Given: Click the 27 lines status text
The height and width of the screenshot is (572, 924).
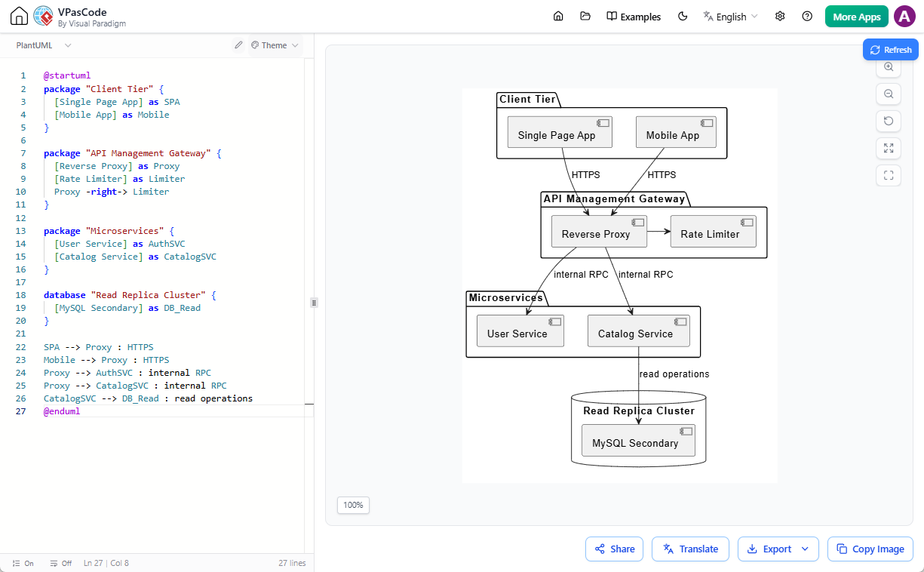Looking at the screenshot, I should pyautogui.click(x=292, y=563).
